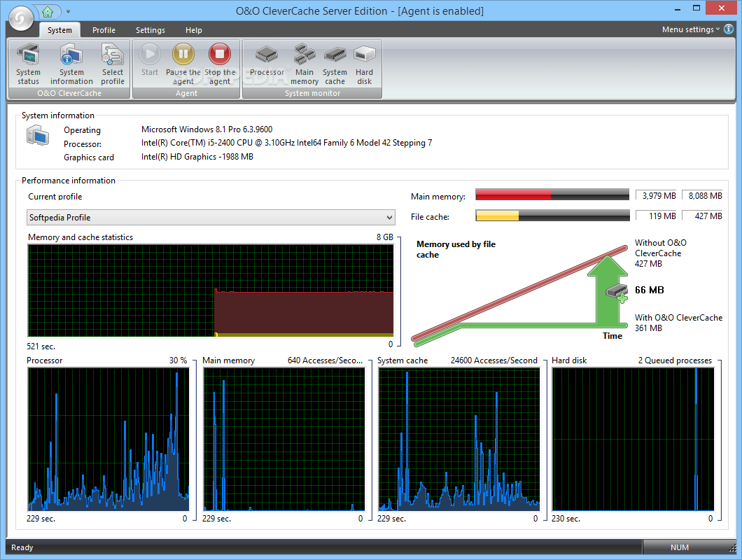742x560 pixels.
Task: Open the quick access toolbar dropdown arrow
Action: 68,11
